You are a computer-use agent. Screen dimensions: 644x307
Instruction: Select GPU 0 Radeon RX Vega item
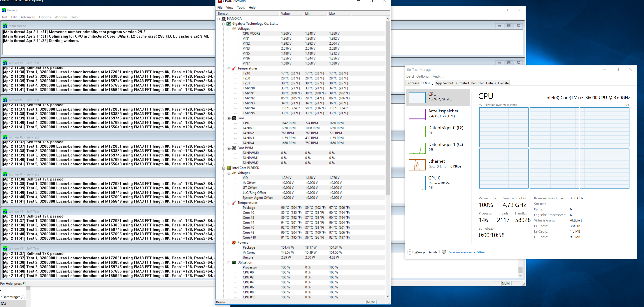[438, 183]
